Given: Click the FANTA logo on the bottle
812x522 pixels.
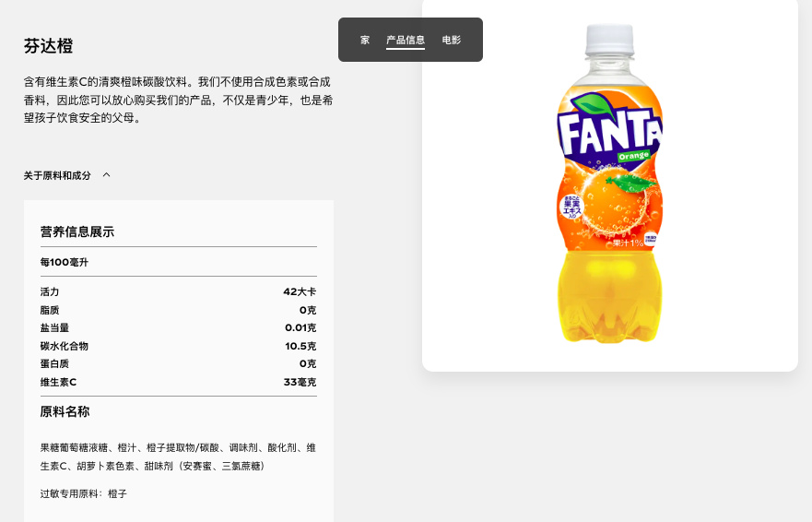Looking at the screenshot, I should tap(608, 132).
